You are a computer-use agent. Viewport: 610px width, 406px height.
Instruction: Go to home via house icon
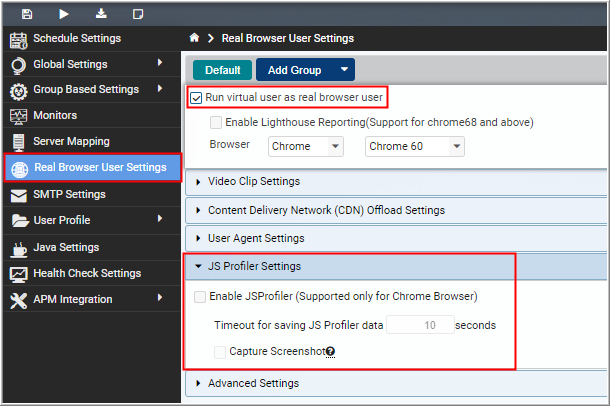[194, 38]
